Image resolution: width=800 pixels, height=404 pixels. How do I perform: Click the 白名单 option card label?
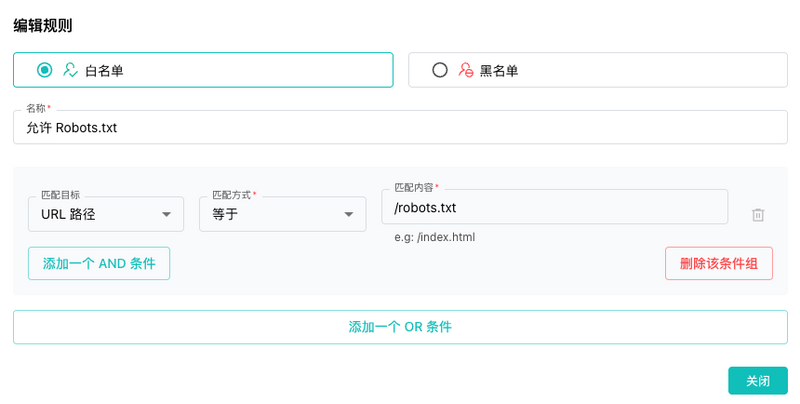tap(104, 70)
